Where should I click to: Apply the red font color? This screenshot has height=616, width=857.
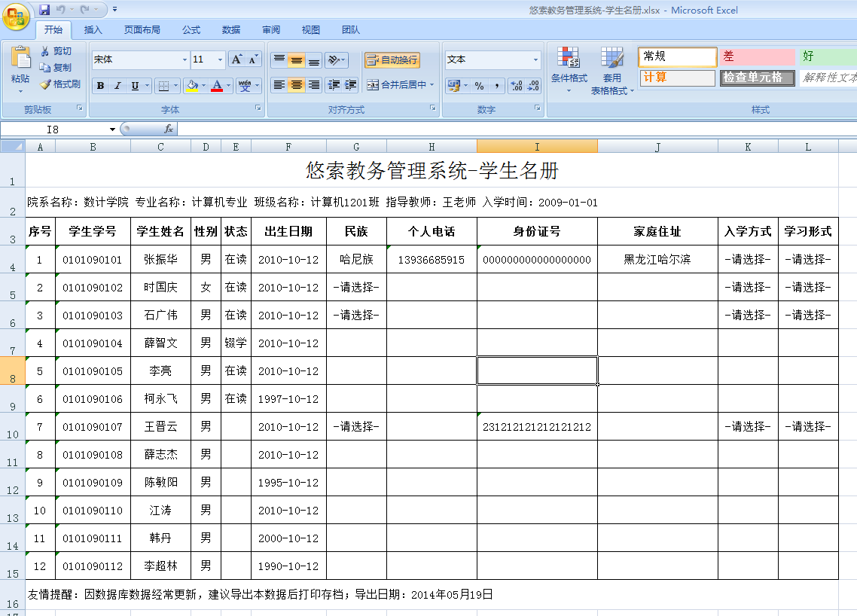pos(217,85)
